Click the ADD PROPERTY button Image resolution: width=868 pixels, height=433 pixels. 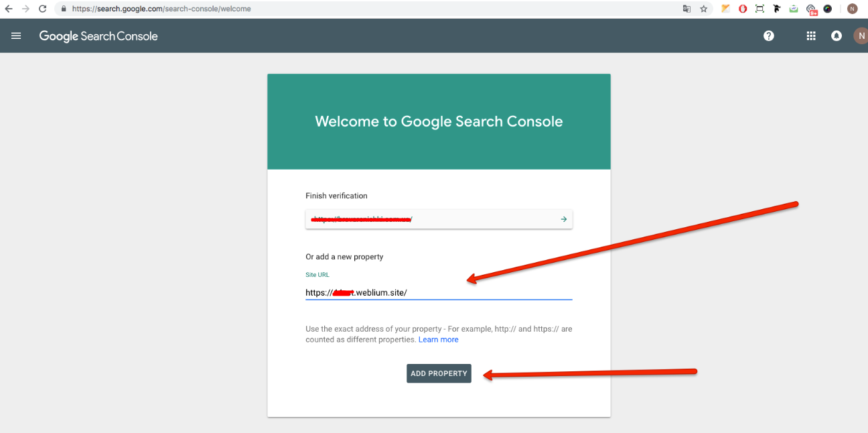439,373
